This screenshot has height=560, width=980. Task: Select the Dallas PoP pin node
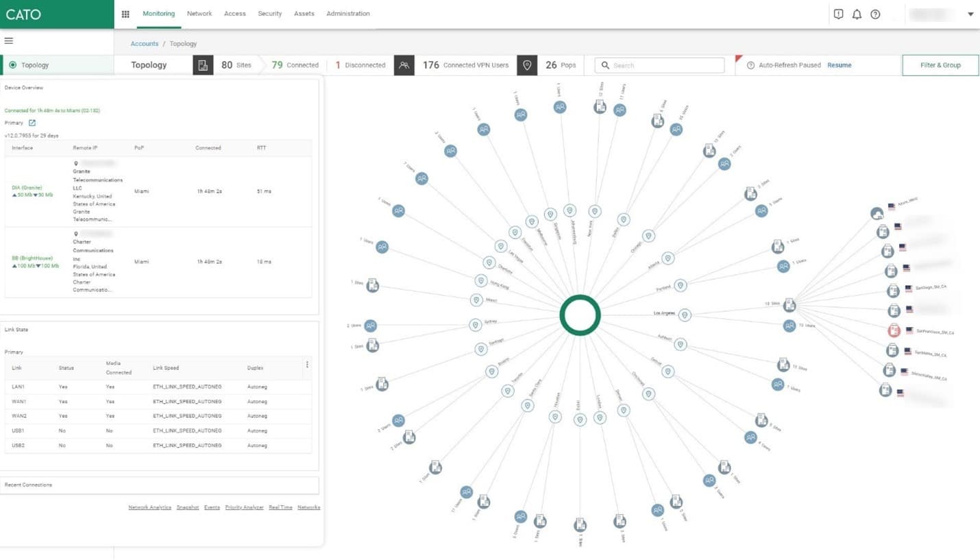[623, 219]
